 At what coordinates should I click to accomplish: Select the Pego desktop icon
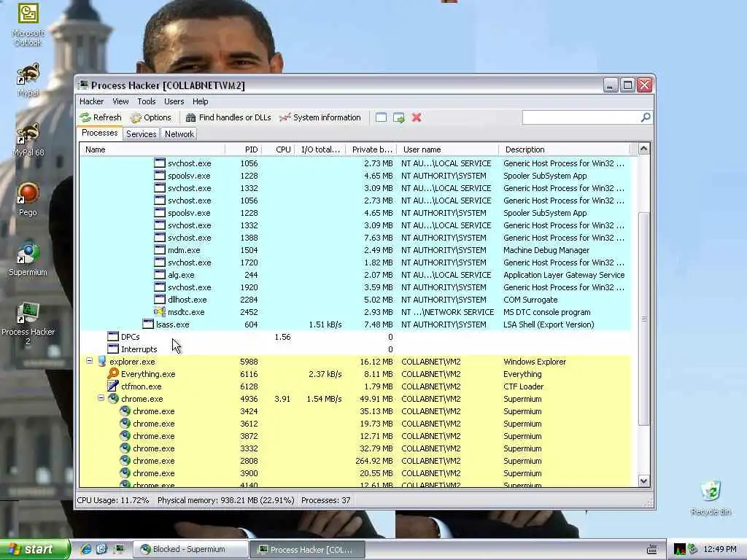point(28,199)
